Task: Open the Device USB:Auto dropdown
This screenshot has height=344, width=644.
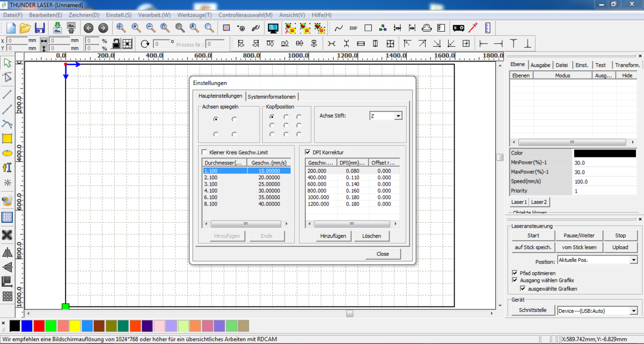Action: tap(633, 311)
